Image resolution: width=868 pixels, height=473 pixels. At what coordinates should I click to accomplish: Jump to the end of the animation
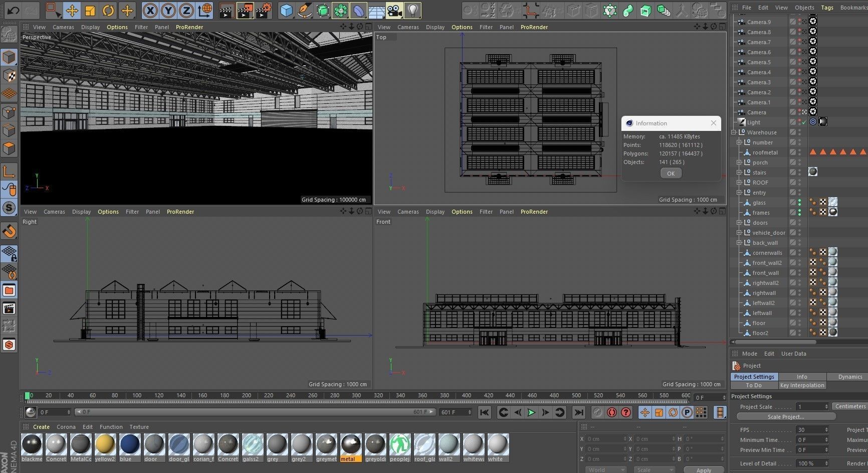pos(578,412)
